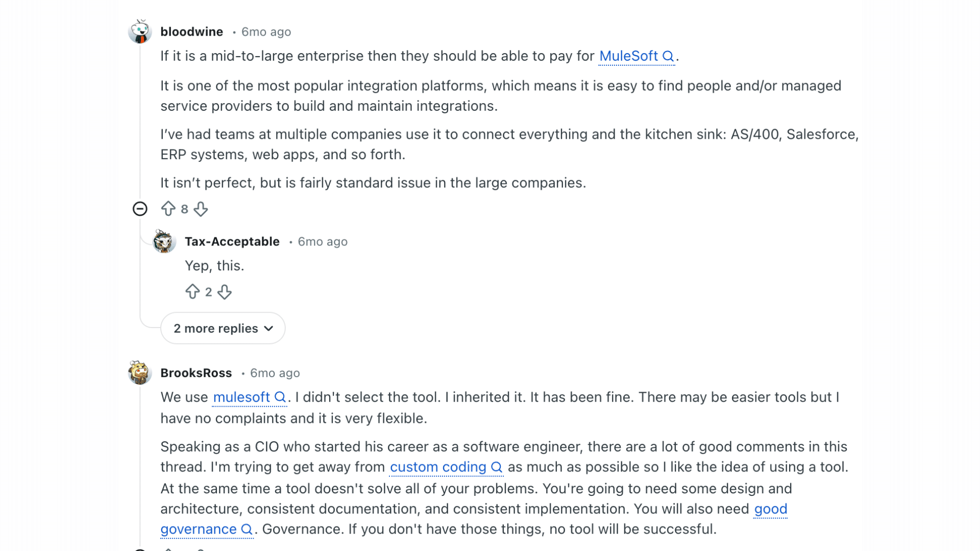Open Tax-Acceptable's avatar
This screenshot has height=551, width=980.
pyautogui.click(x=164, y=242)
